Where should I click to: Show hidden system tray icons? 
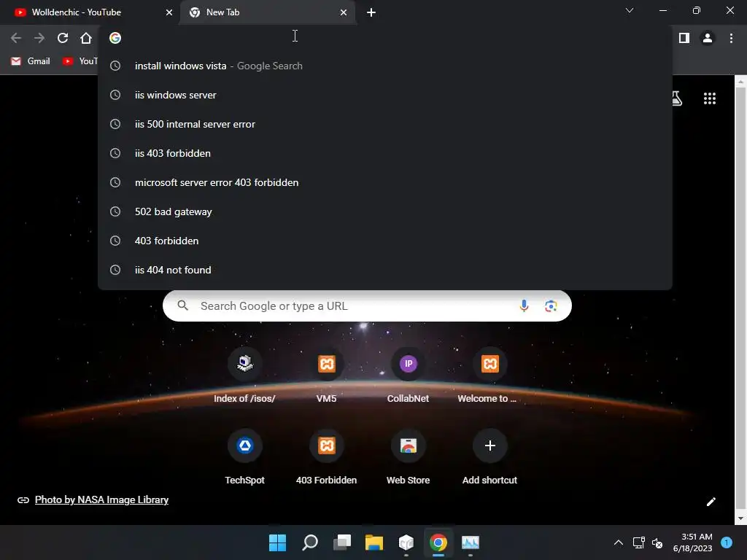(x=619, y=542)
